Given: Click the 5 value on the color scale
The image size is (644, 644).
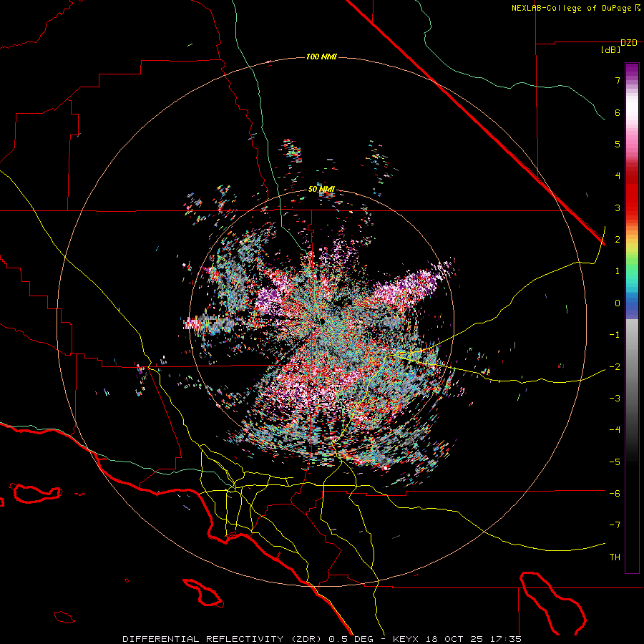Looking at the screenshot, I should (x=618, y=144).
